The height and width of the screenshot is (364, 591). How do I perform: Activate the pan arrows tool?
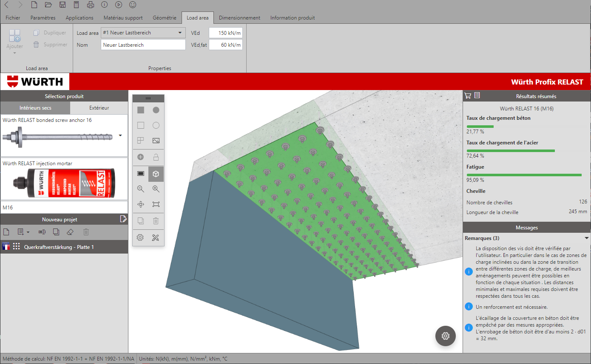[141, 204]
